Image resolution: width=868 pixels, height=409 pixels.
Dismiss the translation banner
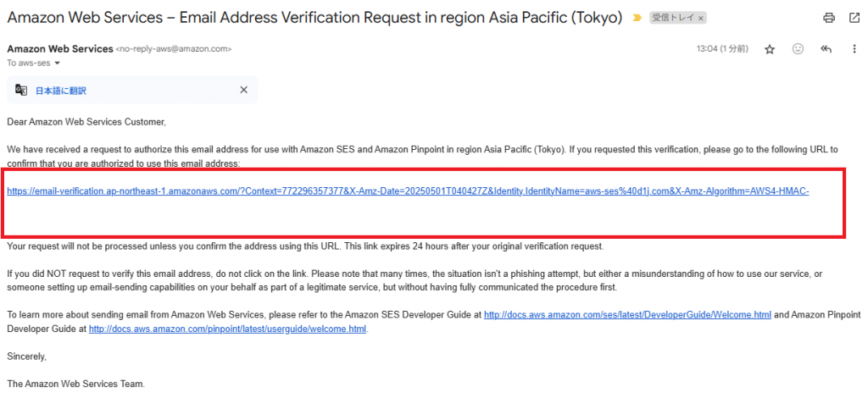click(243, 90)
